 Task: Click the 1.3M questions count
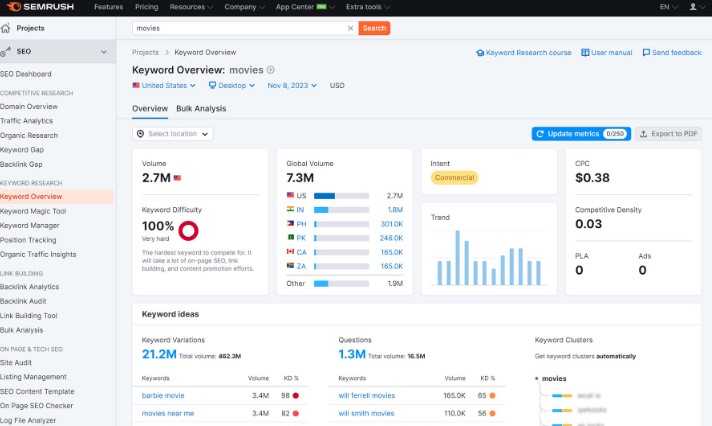pyautogui.click(x=352, y=354)
